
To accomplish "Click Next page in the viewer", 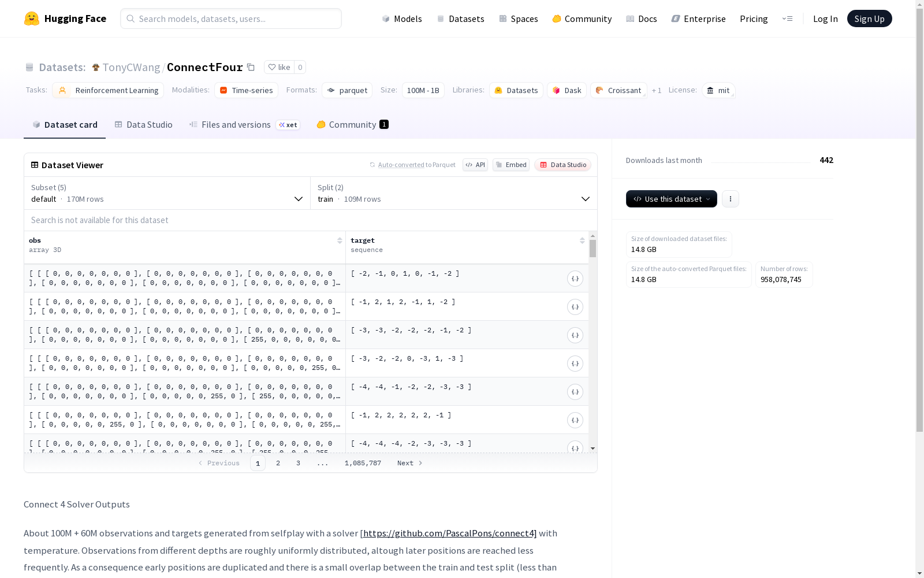I will [410, 463].
